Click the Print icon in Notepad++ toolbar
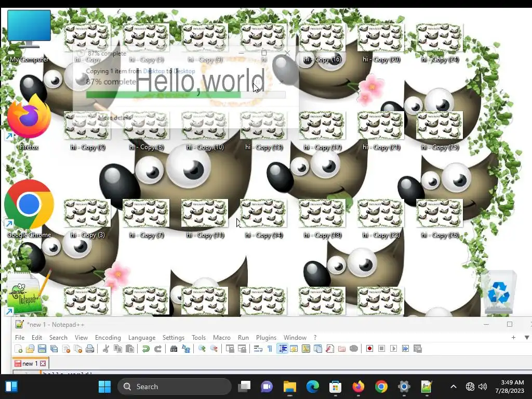The image size is (532, 399). 90,349
